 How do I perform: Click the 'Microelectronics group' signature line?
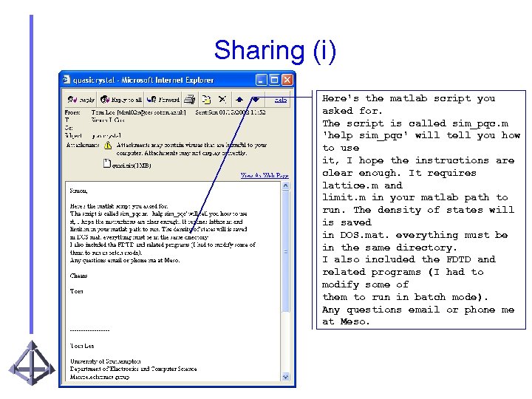(x=100, y=377)
